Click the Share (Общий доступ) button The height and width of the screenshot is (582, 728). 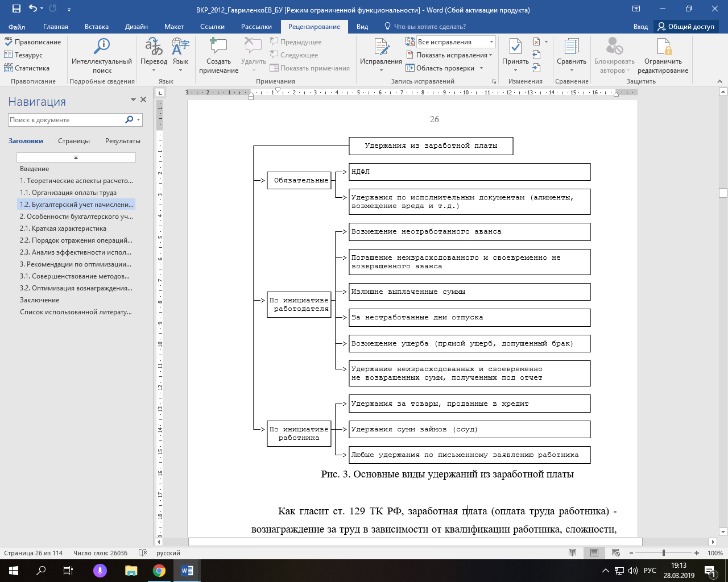[686, 27]
